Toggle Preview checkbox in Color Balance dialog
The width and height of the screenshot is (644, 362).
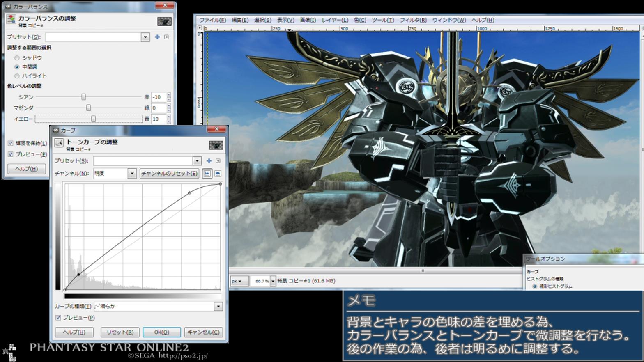10,154
